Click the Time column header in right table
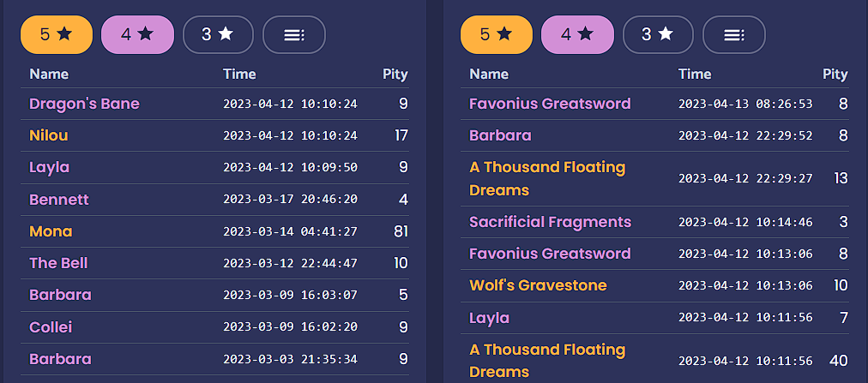The height and width of the screenshot is (383, 868). pos(695,74)
